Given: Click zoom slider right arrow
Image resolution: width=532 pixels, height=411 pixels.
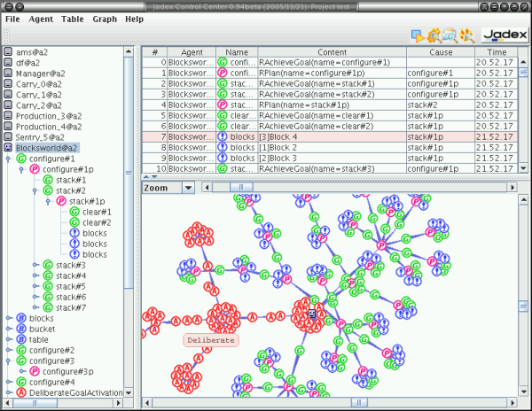Looking at the screenshot, I should [512, 188].
